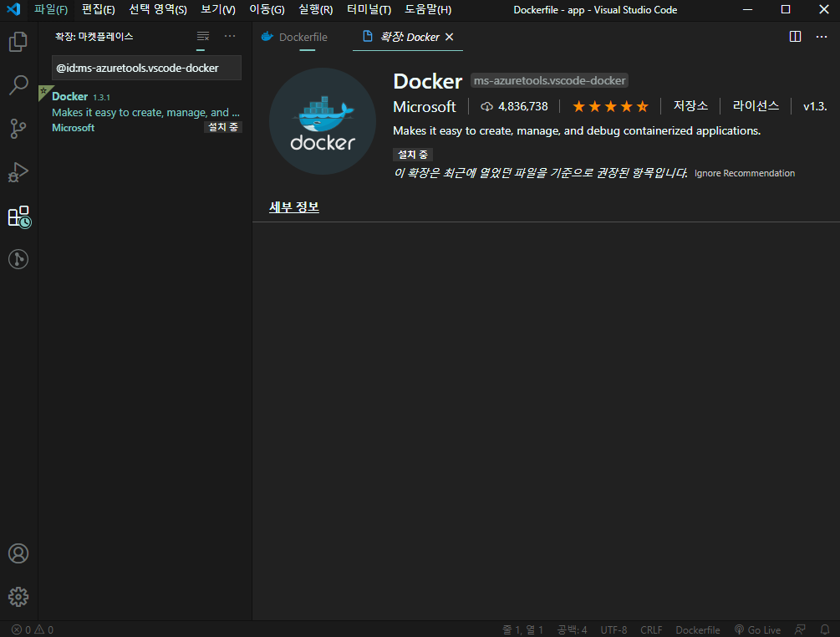Click the 설치 중 button in the Docker details

[x=413, y=155]
